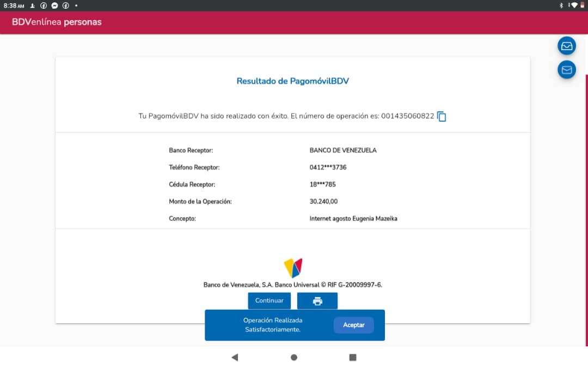This screenshot has width=588, height=368.
Task: Click the Teléfono Receptor label
Action: [194, 167]
